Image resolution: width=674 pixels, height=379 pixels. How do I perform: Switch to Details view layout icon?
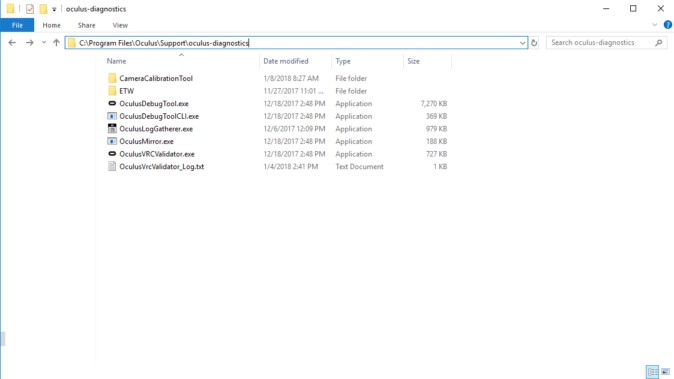pyautogui.click(x=652, y=372)
